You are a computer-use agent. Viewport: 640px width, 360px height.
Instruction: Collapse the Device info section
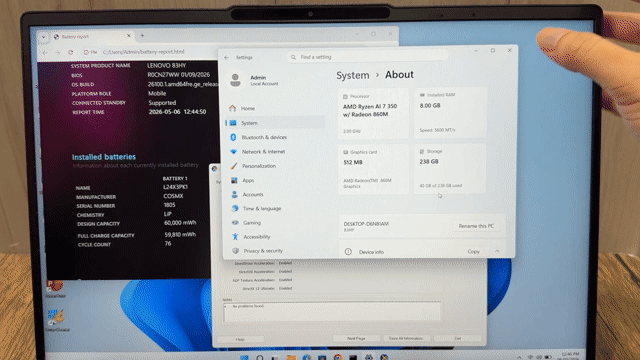click(x=497, y=251)
